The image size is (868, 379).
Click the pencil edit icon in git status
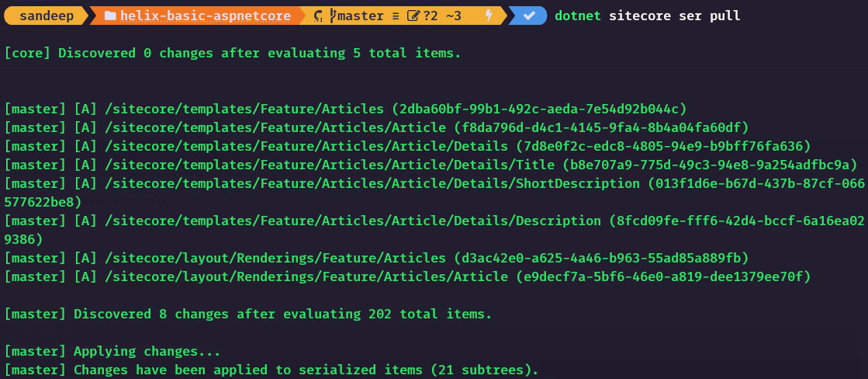[413, 16]
